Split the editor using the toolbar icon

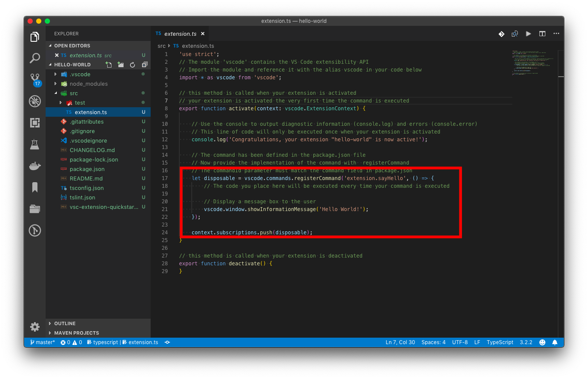point(542,33)
